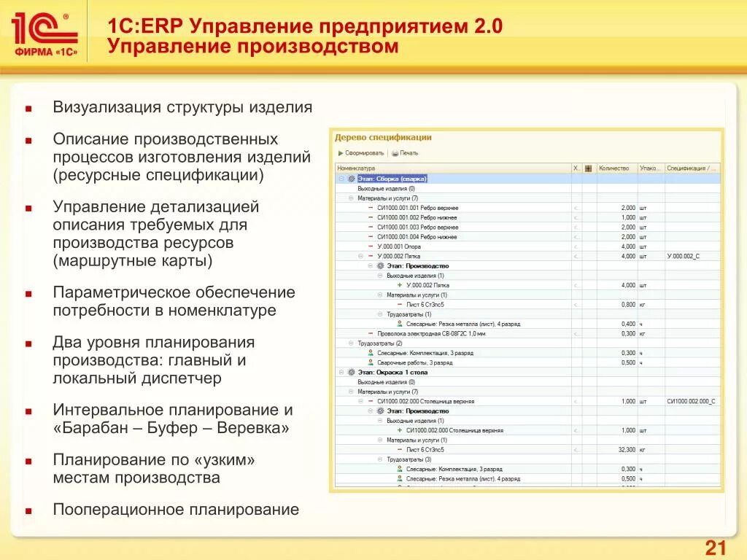Select the Этап: Окраска 1 стола row

(x=528, y=373)
